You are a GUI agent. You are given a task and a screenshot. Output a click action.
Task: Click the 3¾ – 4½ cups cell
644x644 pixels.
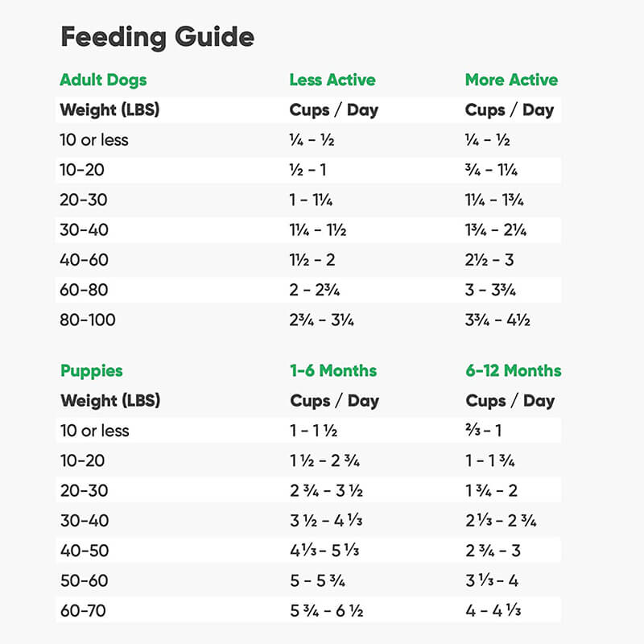click(497, 320)
